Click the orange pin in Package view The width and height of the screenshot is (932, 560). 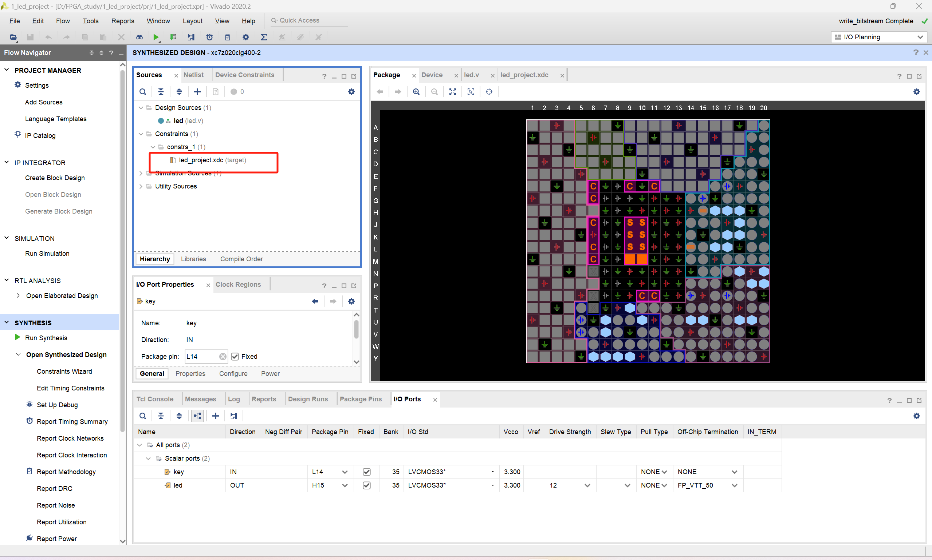tap(630, 259)
